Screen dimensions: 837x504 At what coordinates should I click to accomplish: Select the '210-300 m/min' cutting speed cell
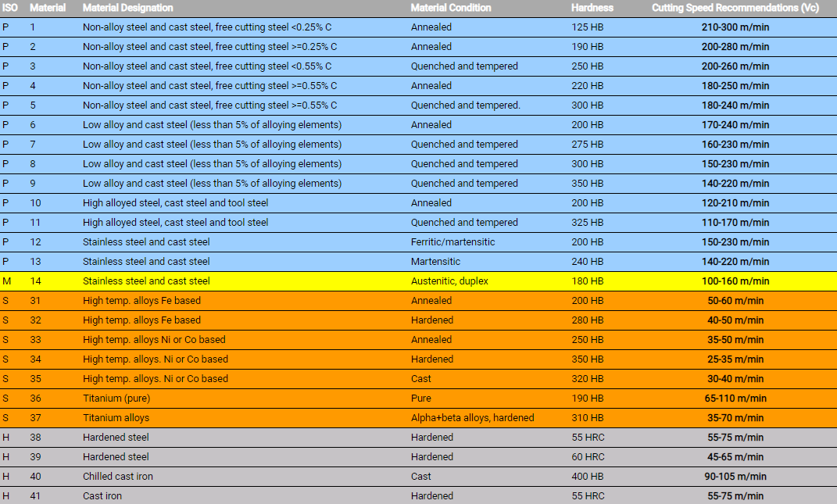tap(735, 27)
